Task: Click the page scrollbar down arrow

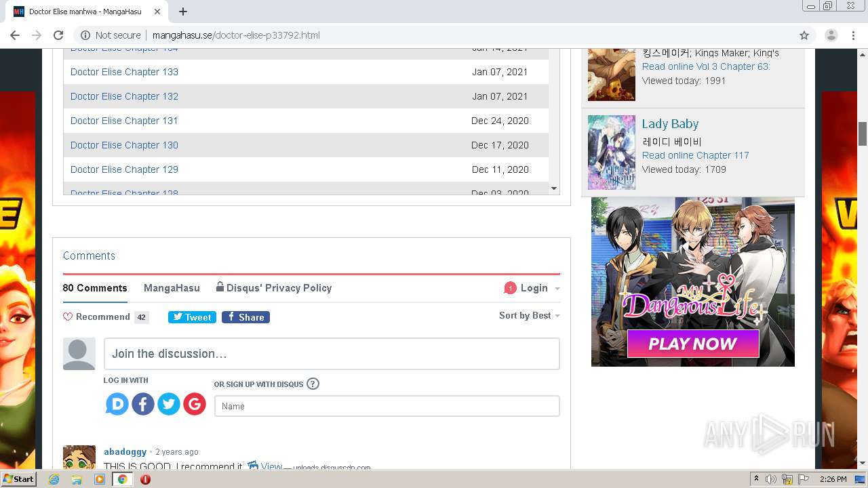Action: pyautogui.click(x=863, y=464)
